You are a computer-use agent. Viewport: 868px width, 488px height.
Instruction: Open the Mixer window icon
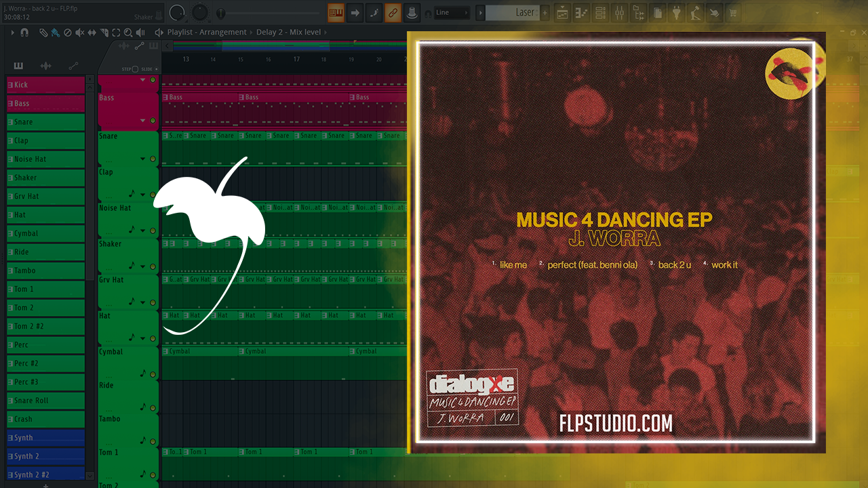[619, 13]
